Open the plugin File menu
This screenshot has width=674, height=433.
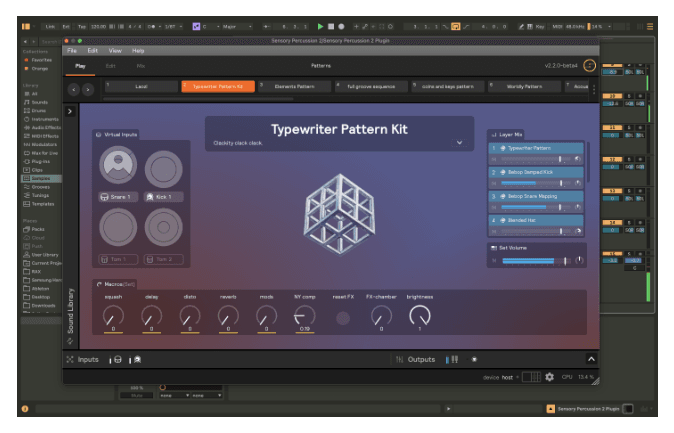72,51
